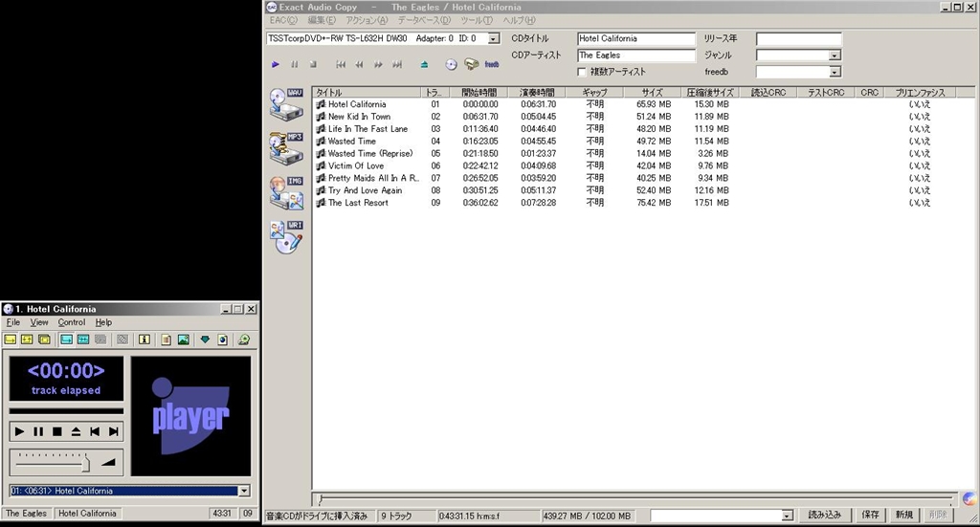
Task: Click the 保存 button
Action: click(870, 515)
